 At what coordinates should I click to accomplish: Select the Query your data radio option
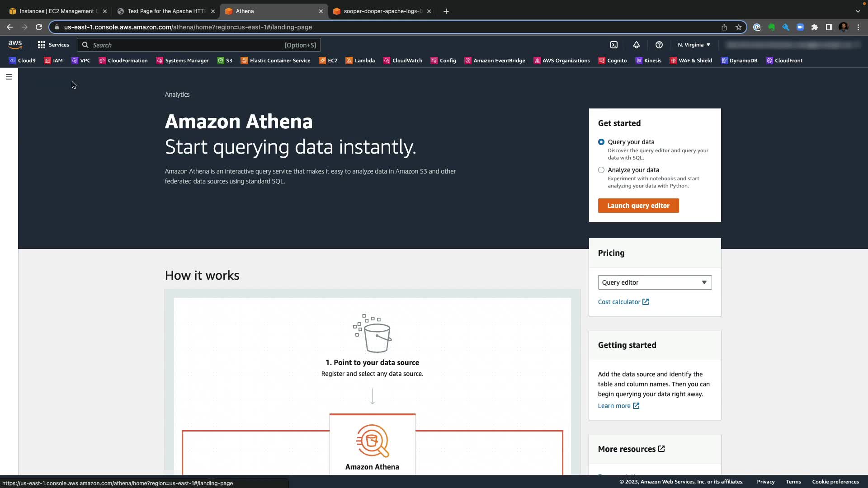pyautogui.click(x=601, y=142)
